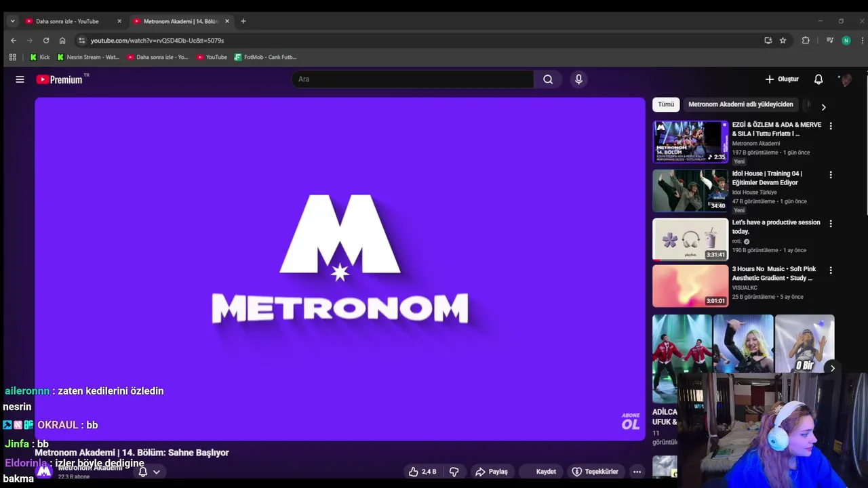Close the Daha sonra izle tab
This screenshot has width=868, height=488.
point(119,21)
